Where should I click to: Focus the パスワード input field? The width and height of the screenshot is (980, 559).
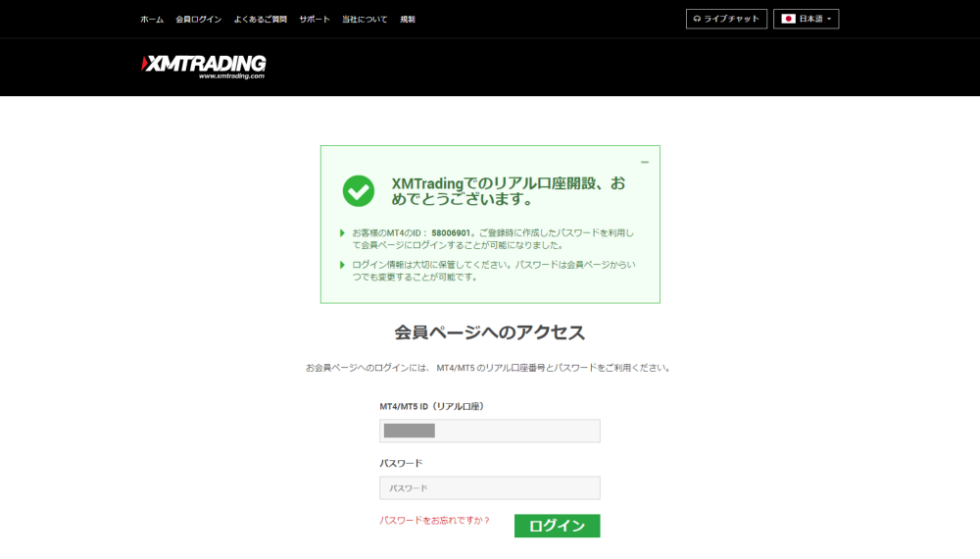[x=490, y=487]
